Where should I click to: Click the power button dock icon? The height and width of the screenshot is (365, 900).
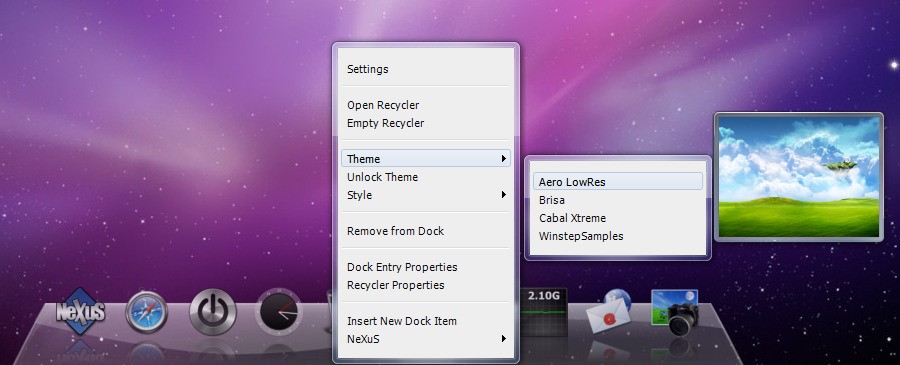click(x=212, y=312)
